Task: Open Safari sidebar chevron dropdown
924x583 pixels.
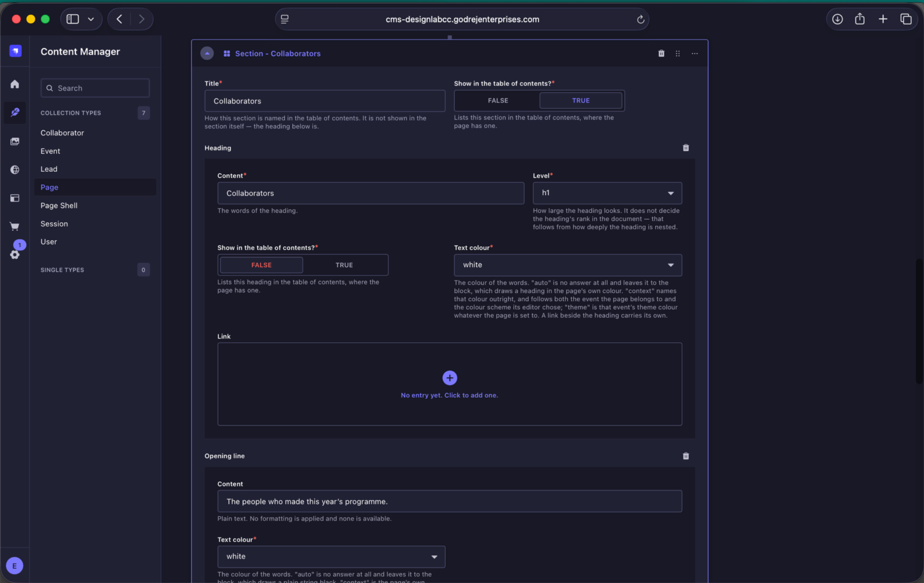Action: pos(91,19)
